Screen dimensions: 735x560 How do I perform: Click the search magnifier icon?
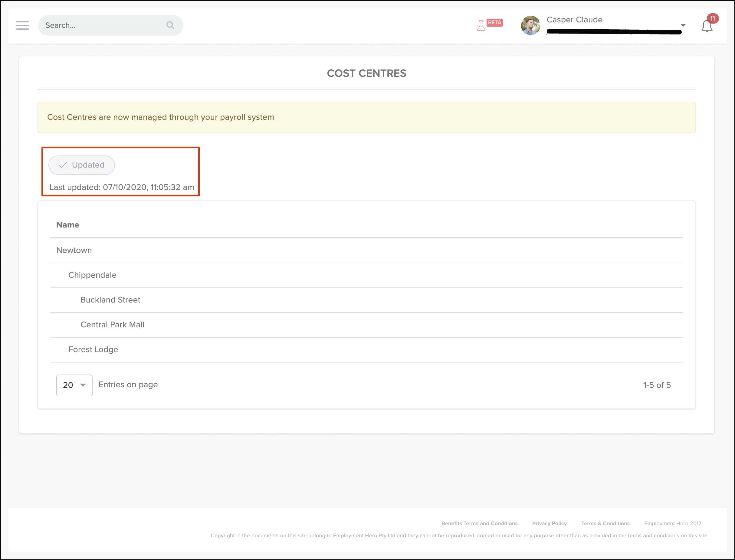click(170, 25)
